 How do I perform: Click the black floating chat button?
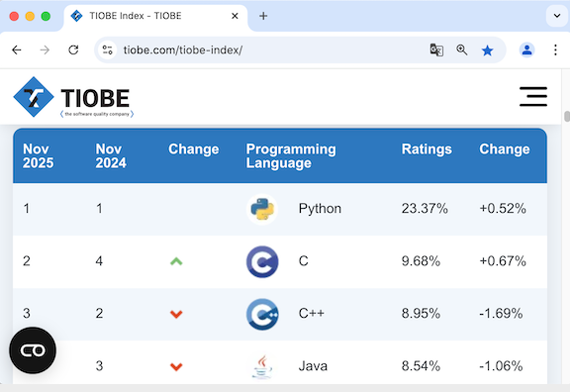33,350
